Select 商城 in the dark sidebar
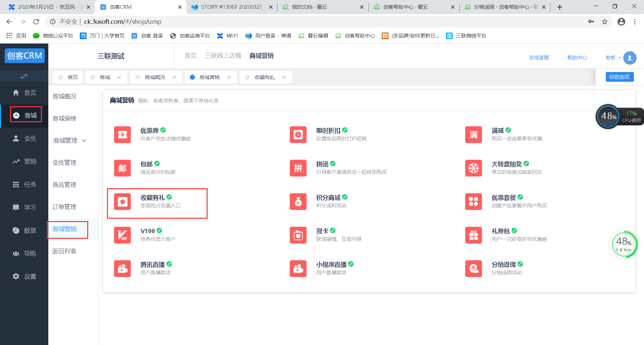Image resolution: width=644 pixels, height=345 pixels. [24, 116]
